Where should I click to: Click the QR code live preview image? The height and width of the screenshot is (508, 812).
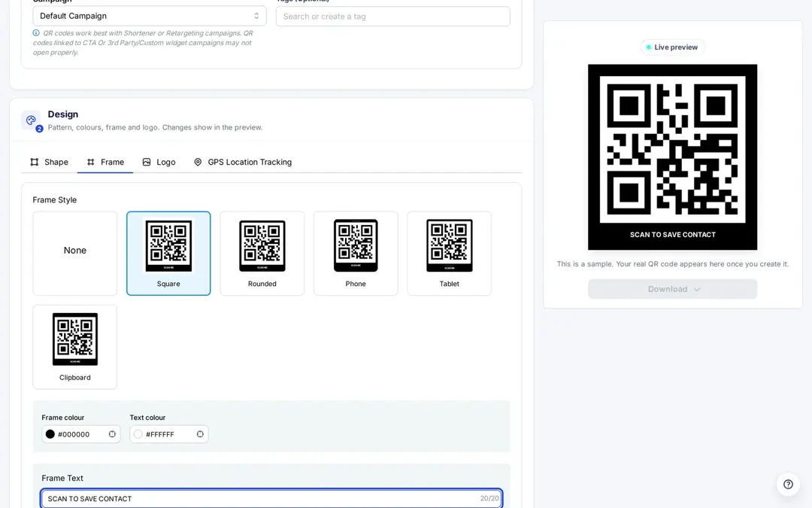click(x=672, y=157)
